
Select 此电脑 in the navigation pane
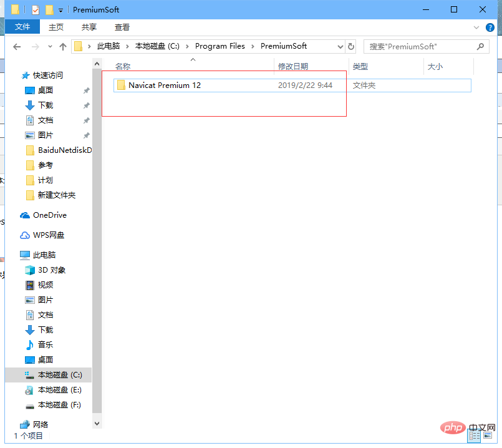click(x=44, y=255)
